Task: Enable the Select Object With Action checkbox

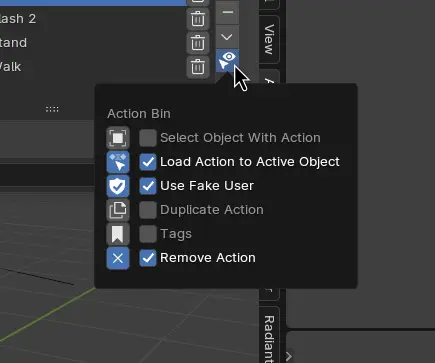Action: [148, 138]
